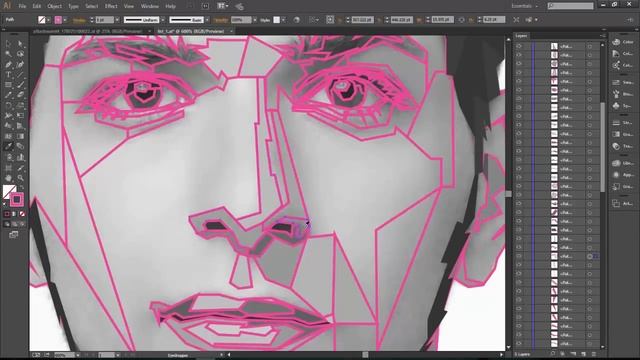
Task: Open the Effect menu
Action: (x=111, y=6)
